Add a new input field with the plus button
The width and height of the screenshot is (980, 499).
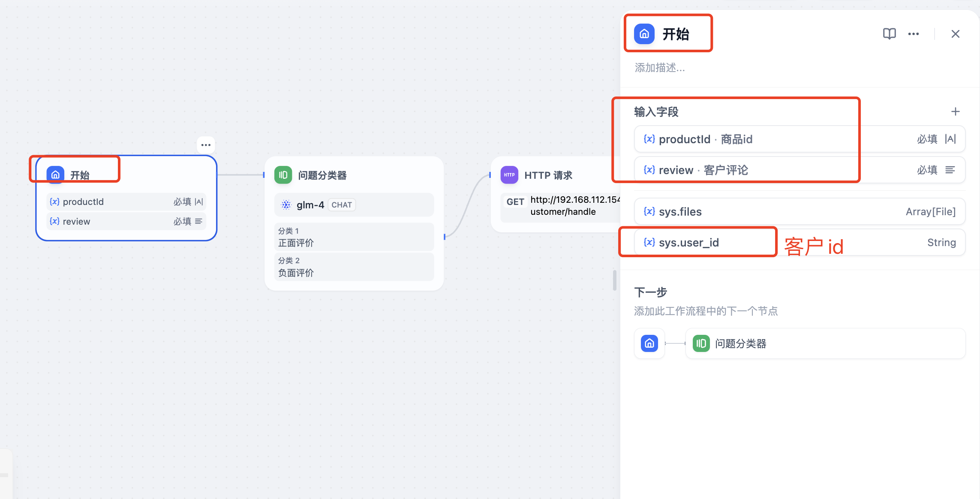(x=955, y=111)
